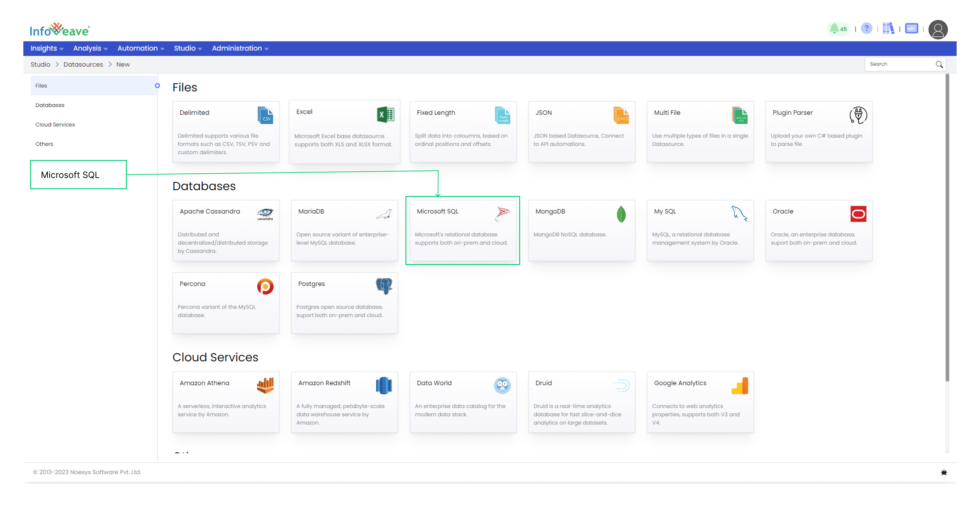Image resolution: width=980 pixels, height=515 pixels.
Task: Go to Datasources breadcrumb link
Action: [83, 64]
